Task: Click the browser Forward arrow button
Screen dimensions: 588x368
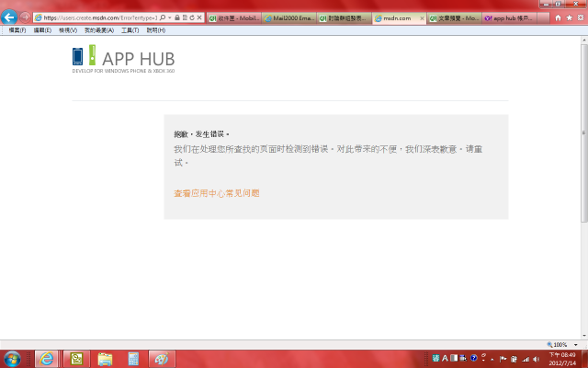Action: pyautogui.click(x=25, y=17)
